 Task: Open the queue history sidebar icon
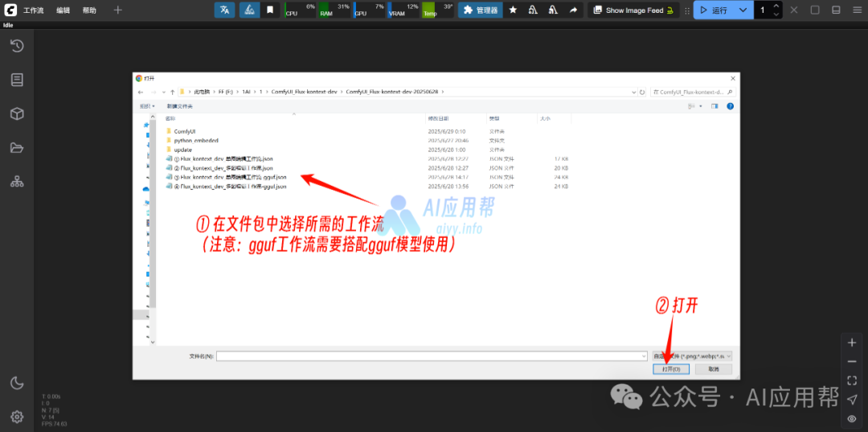tap(17, 46)
